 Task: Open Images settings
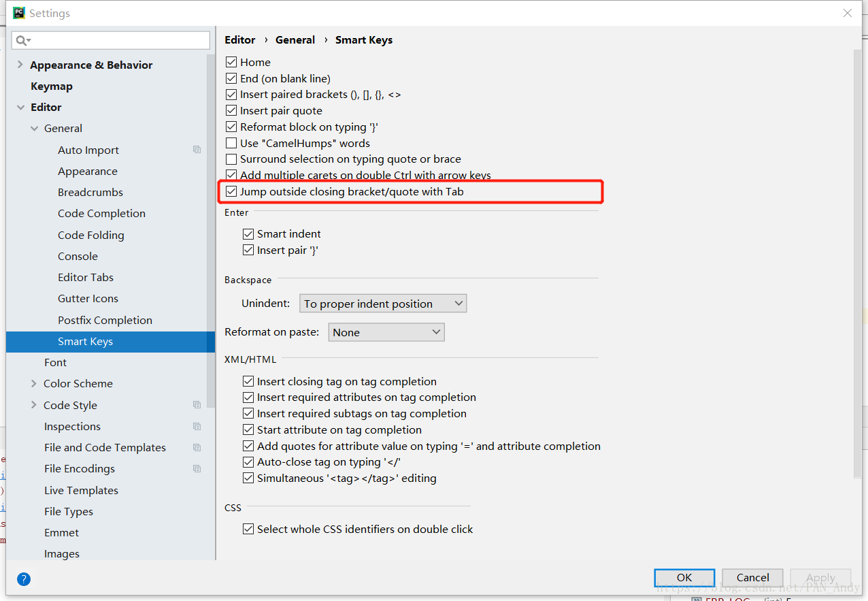[x=62, y=553]
